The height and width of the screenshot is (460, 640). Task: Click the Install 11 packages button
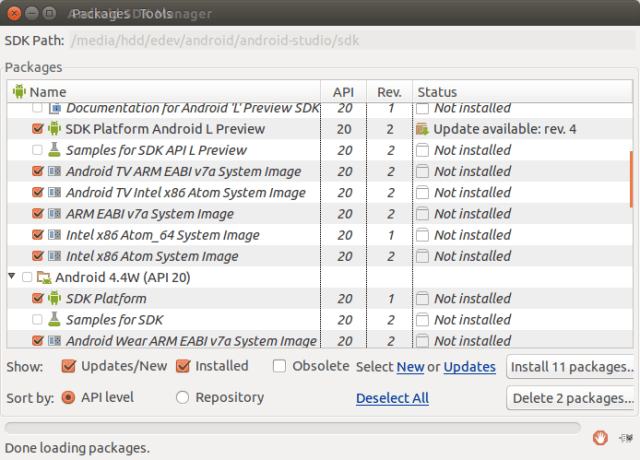click(x=571, y=367)
